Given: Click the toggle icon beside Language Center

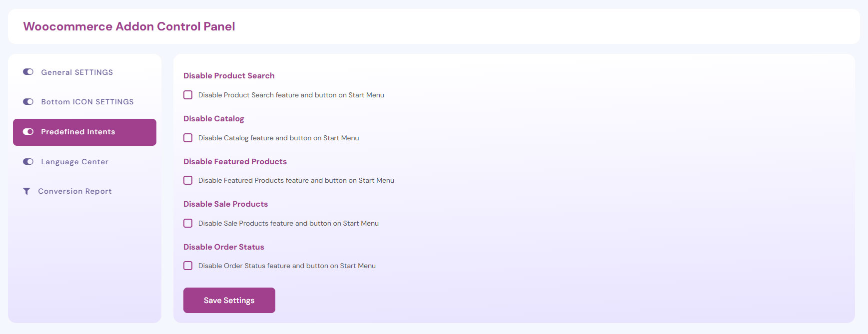Looking at the screenshot, I should 28,162.
